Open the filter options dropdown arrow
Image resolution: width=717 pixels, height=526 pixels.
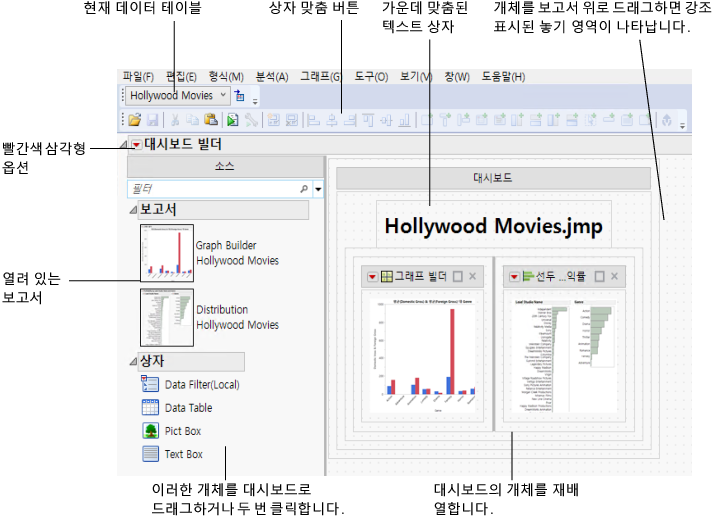click(x=318, y=188)
